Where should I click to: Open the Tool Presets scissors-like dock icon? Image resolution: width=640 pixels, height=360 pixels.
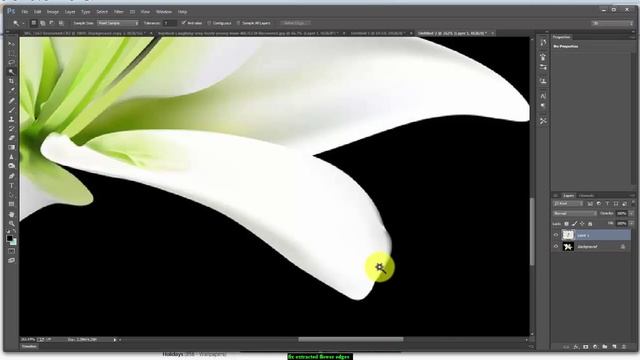point(543,121)
